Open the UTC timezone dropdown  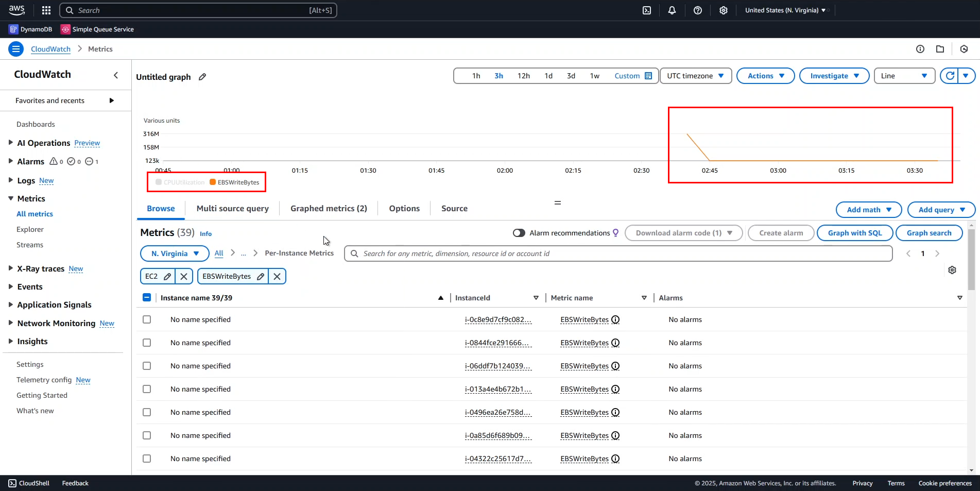click(695, 76)
